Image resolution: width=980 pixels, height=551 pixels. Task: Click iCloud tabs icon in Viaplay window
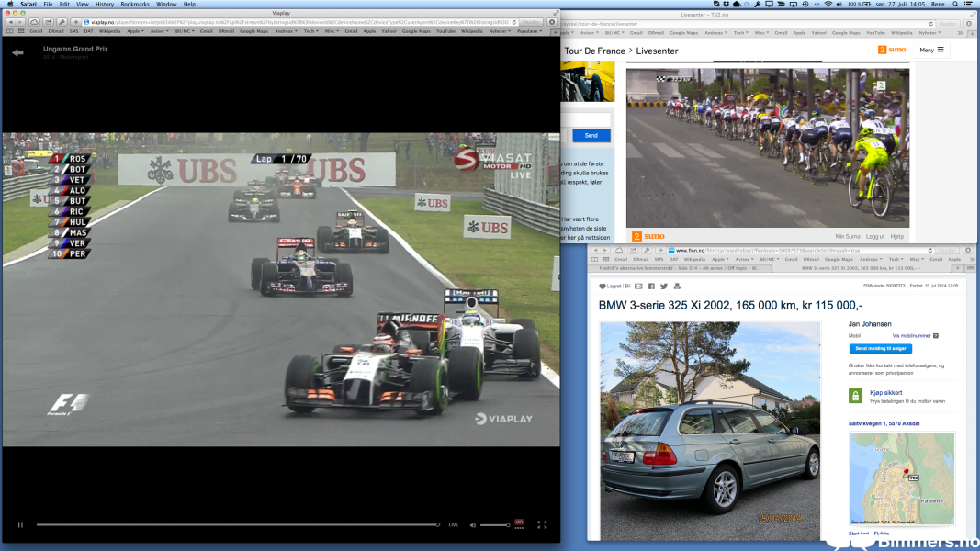point(34,22)
